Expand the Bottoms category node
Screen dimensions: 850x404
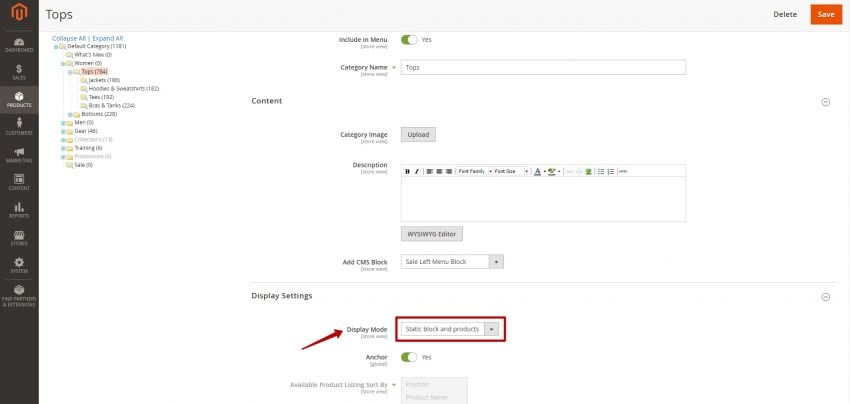[x=70, y=114]
